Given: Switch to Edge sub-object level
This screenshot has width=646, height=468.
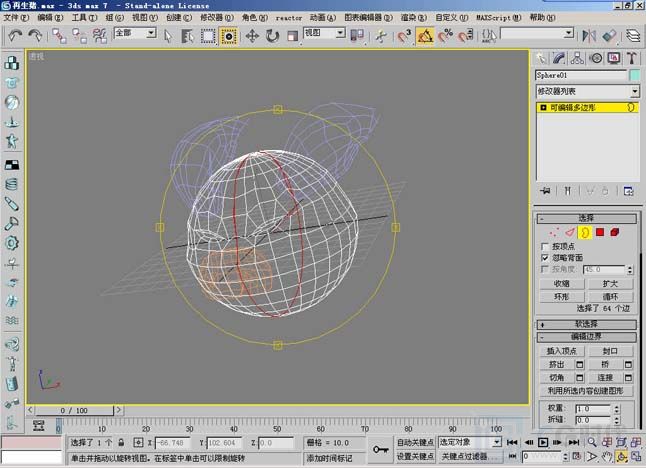Looking at the screenshot, I should tap(569, 233).
